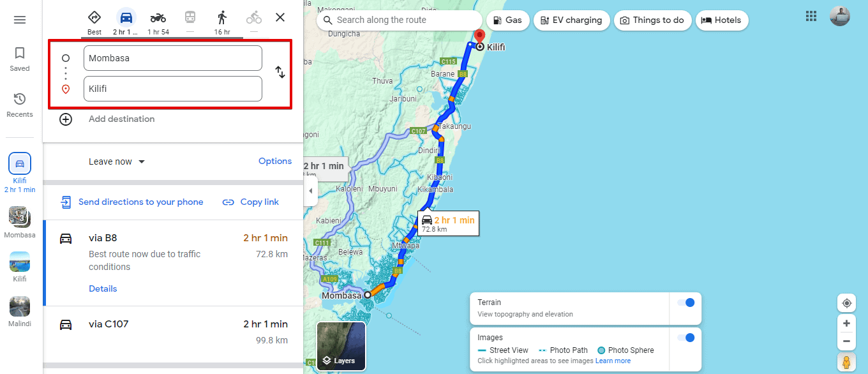868x374 pixels.
Task: Click the Search along the route field
Action: pyautogui.click(x=400, y=20)
